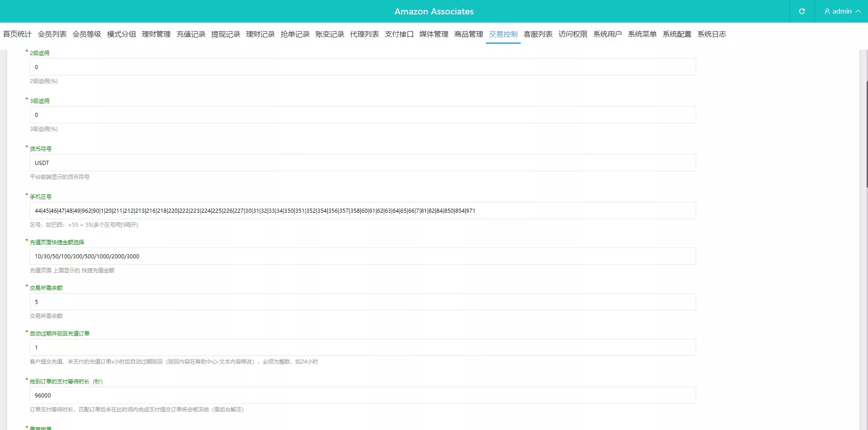This screenshot has height=430, width=868.
Task: Click the 充值页面快捷金额选择 input
Action: tap(363, 256)
